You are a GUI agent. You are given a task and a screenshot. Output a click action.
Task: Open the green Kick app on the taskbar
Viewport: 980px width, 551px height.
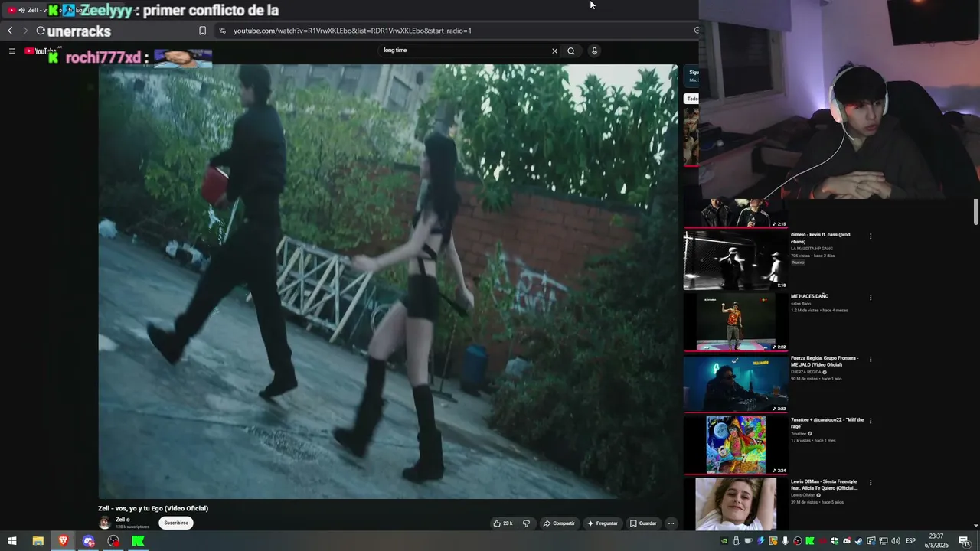(138, 541)
